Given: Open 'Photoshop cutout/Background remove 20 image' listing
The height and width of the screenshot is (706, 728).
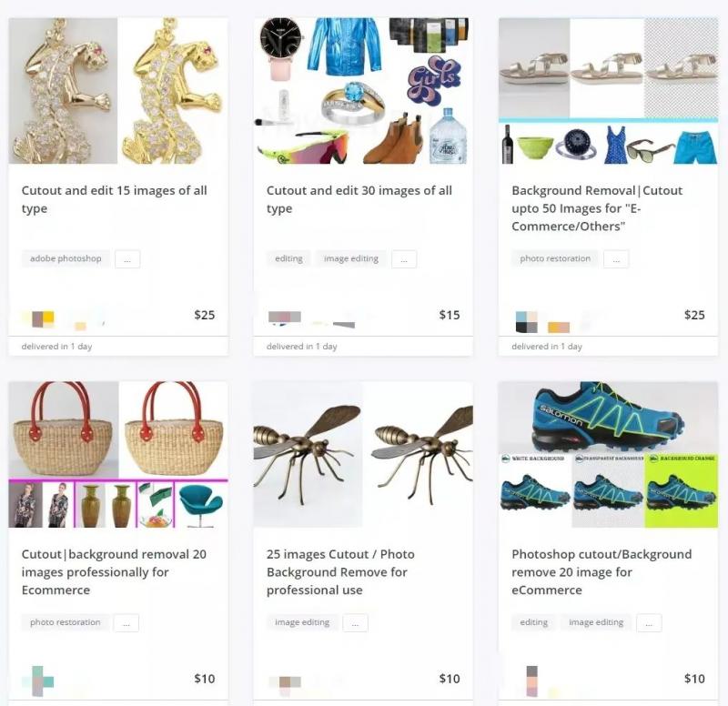Looking at the screenshot, I should (602, 572).
